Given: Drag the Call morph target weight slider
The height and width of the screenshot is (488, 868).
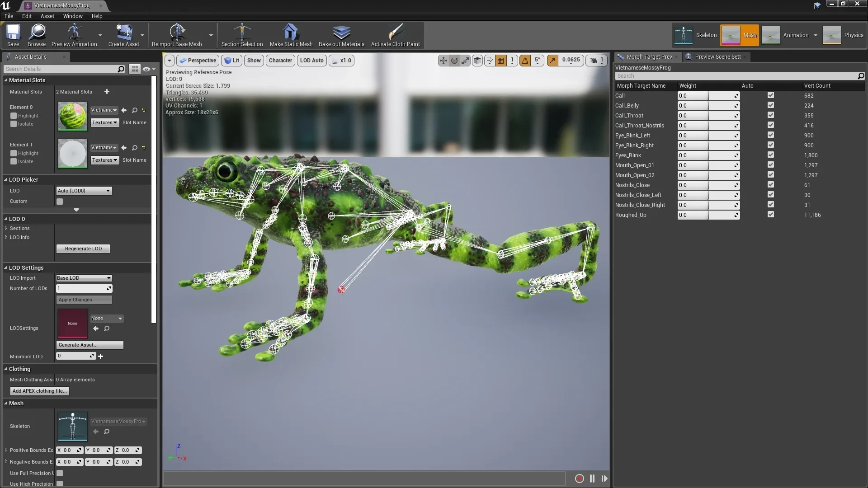Looking at the screenshot, I should point(707,95).
